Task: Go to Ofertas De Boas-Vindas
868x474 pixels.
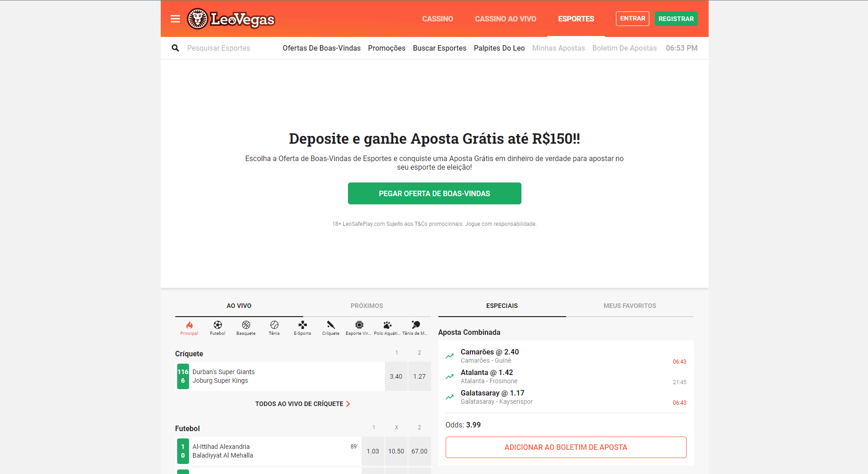Action: [x=321, y=48]
